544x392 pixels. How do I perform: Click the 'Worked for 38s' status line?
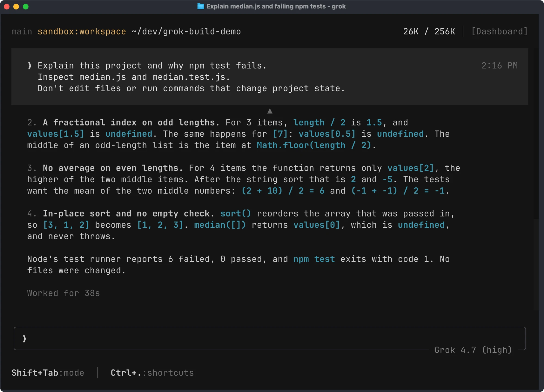[x=64, y=293]
